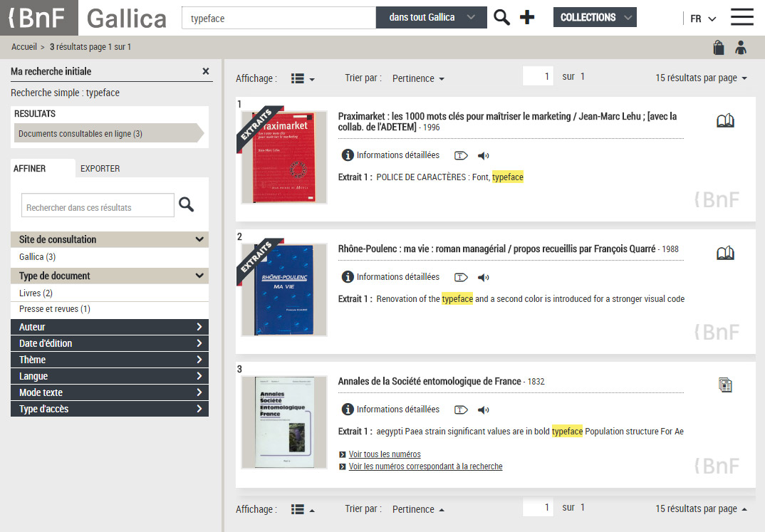This screenshot has width=765, height=532.
Task: Play audio speaker icon for Annales
Action: click(x=483, y=410)
